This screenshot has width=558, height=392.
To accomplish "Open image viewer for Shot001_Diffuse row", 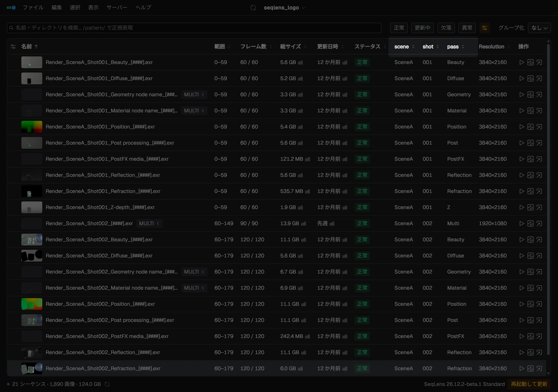I will [530, 78].
